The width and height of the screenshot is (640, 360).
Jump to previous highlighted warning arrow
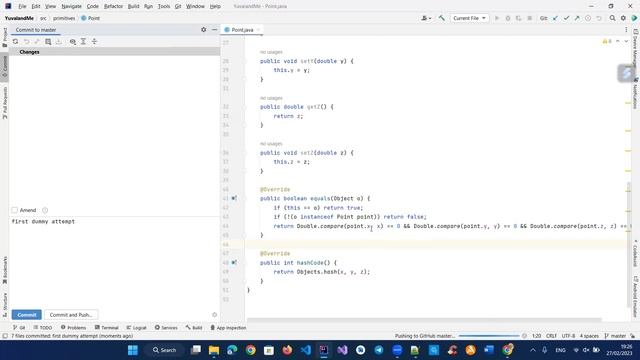pos(618,41)
